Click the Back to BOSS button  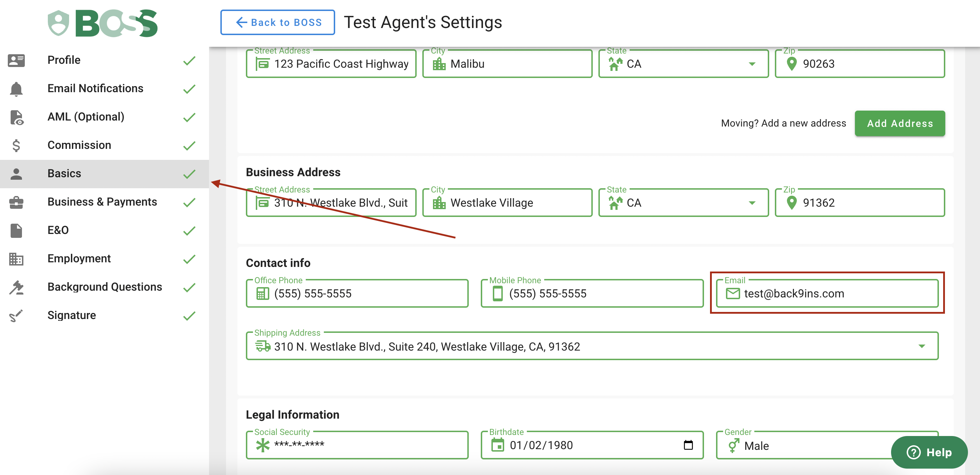(x=277, y=22)
